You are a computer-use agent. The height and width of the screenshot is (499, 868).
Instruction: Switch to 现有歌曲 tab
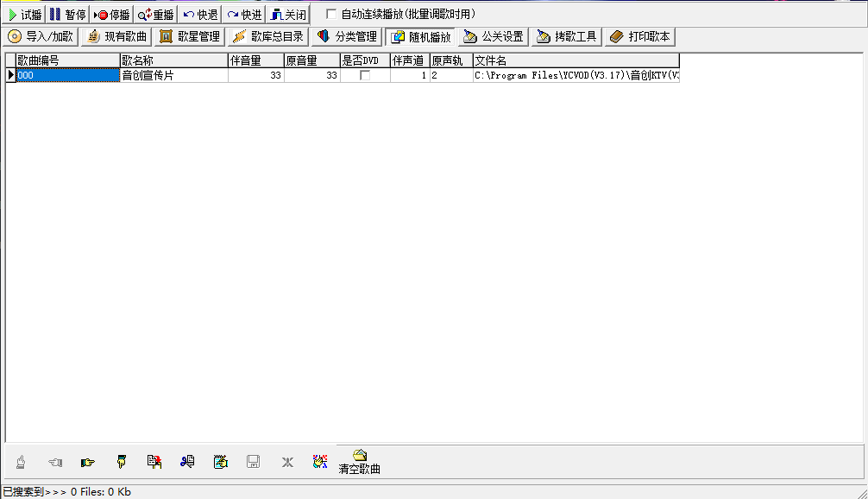tap(116, 36)
